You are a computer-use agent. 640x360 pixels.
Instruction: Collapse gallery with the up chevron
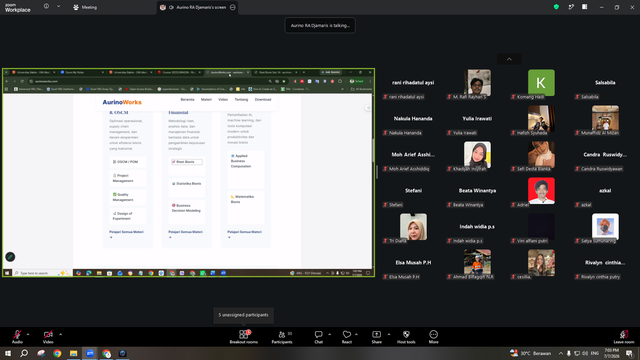[x=509, y=59]
